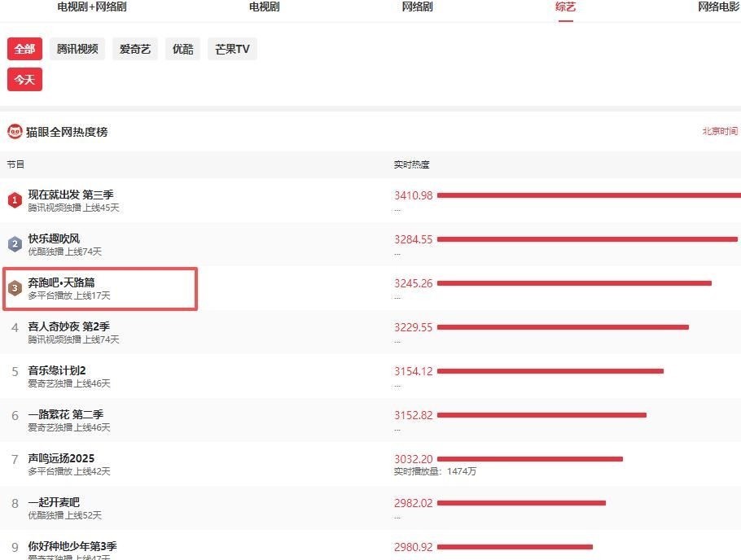Screen dimensions: 741x560
Task: Switch to the 电视剧+网络剧 tab
Action: [x=92, y=7]
